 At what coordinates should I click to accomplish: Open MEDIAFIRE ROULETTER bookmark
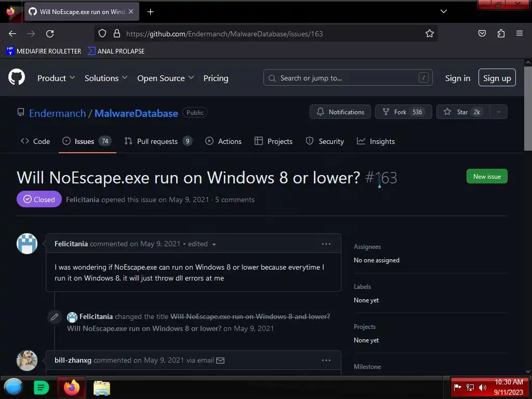[x=44, y=51]
